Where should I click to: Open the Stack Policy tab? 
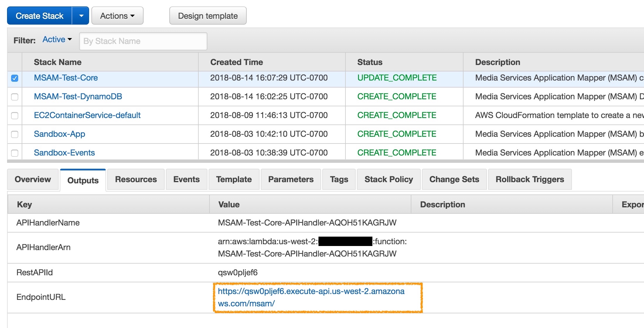(389, 179)
